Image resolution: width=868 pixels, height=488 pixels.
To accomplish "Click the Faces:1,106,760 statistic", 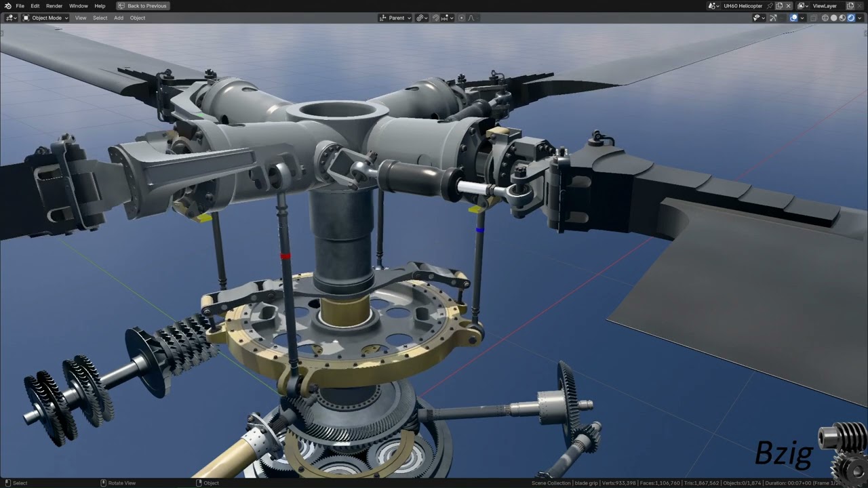I will pyautogui.click(x=660, y=483).
